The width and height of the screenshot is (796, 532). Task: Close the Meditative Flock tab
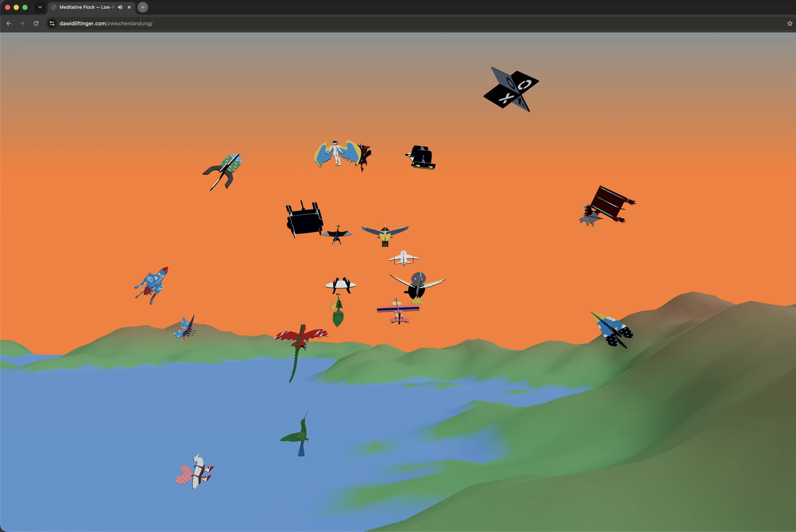(x=129, y=7)
